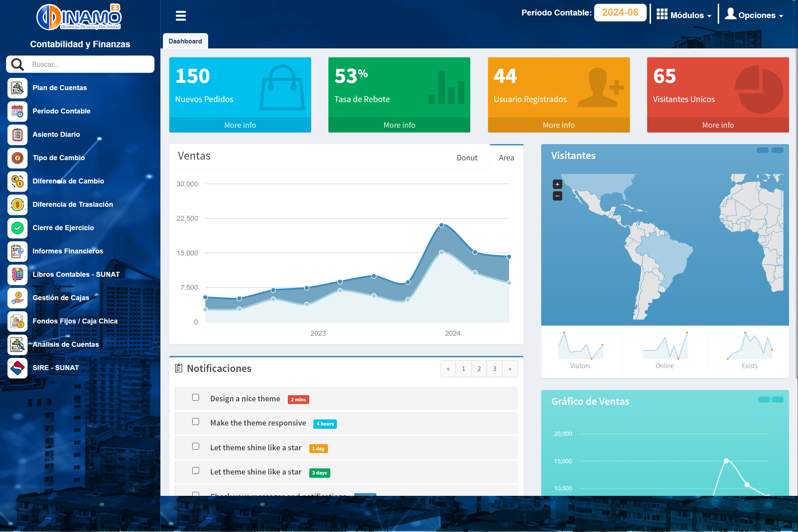The image size is (798, 532).
Task: Check 'Make the theme responsive' checkbox
Action: click(x=195, y=422)
